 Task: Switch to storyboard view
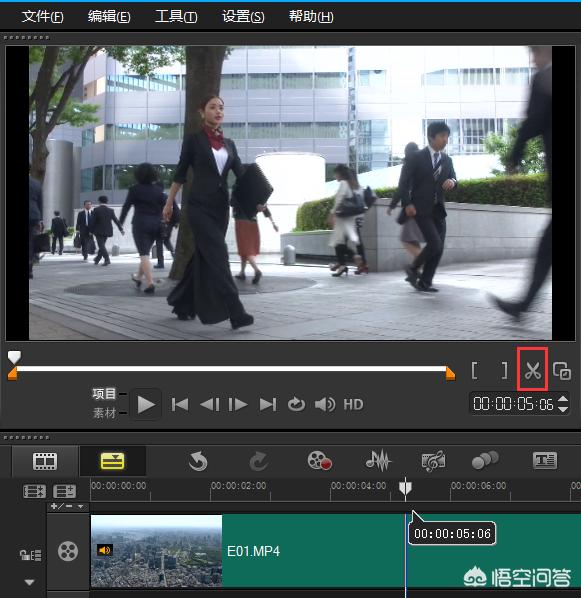[45, 461]
